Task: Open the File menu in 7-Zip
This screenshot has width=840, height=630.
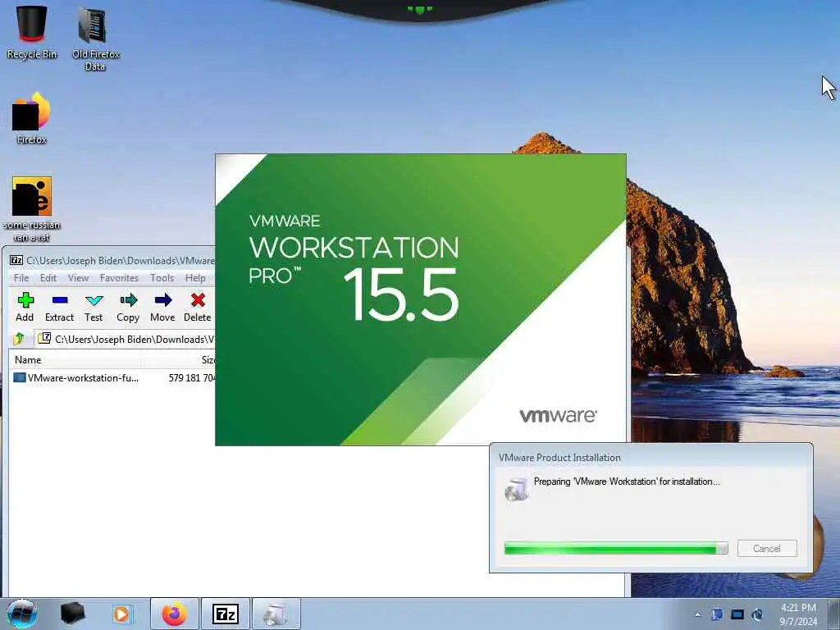Action: 21,277
